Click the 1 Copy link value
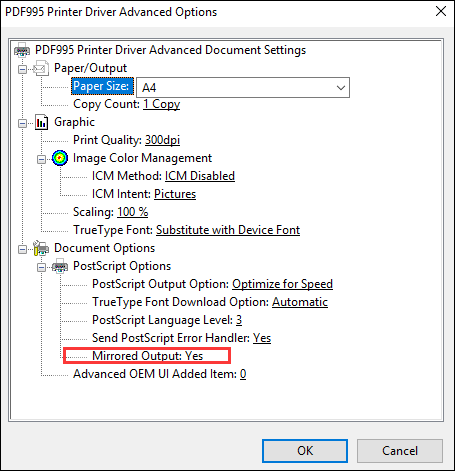 [x=162, y=104]
